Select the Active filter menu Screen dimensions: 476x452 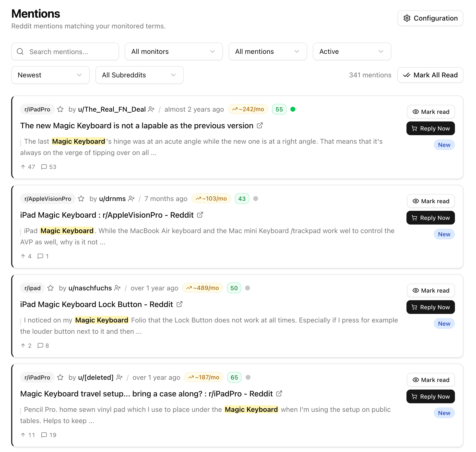(352, 51)
